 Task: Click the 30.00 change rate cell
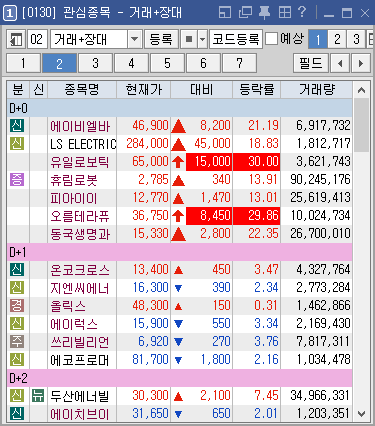(x=257, y=162)
